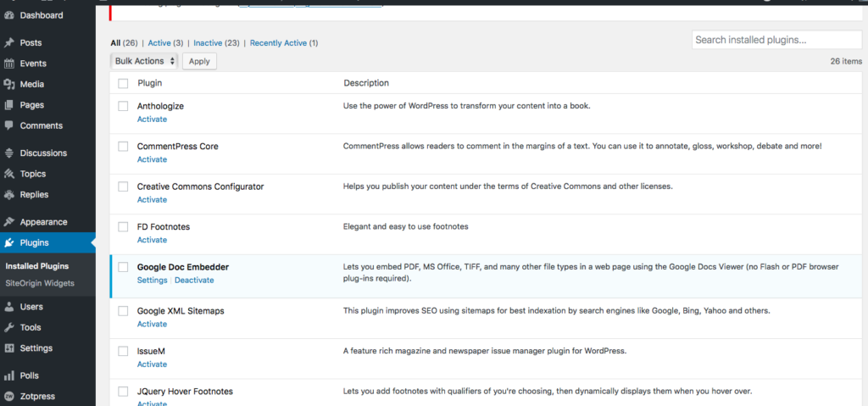Click the Search installed plugins field

776,40
